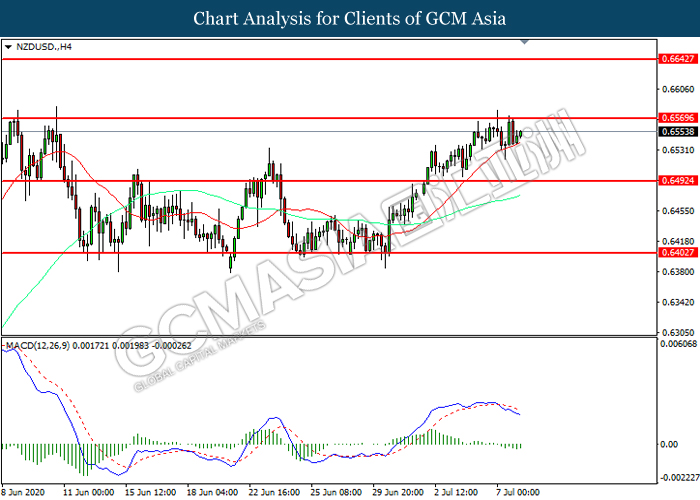Viewport: 700px width, 500px height.
Task: Click the 2 Jul 12:00 time label
Action: pyautogui.click(x=456, y=492)
